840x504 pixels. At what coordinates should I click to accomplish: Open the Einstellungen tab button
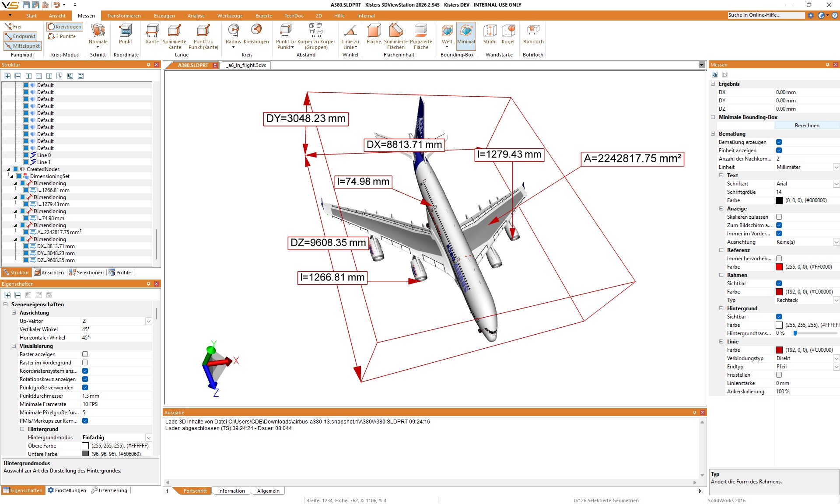click(x=67, y=490)
